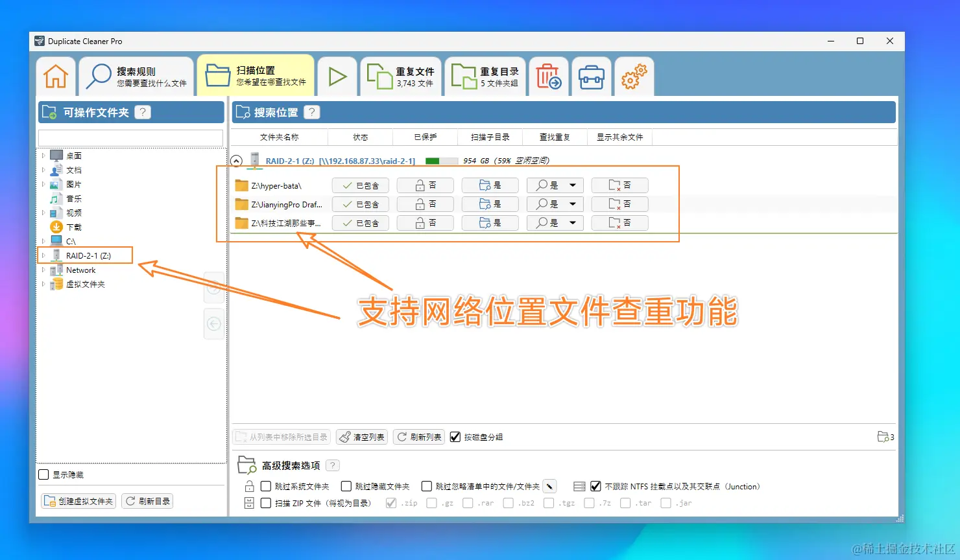Select 音乐 folder in tree
This screenshot has width=960, height=560.
73,198
